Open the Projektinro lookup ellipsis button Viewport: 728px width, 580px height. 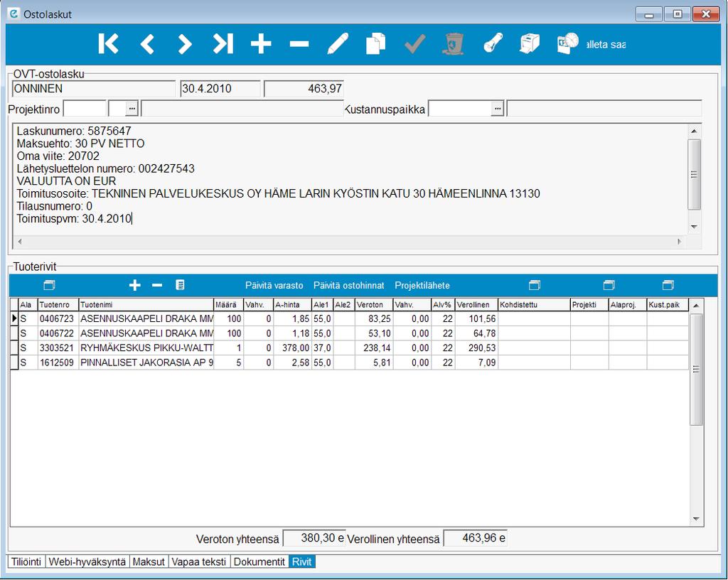[x=132, y=109]
